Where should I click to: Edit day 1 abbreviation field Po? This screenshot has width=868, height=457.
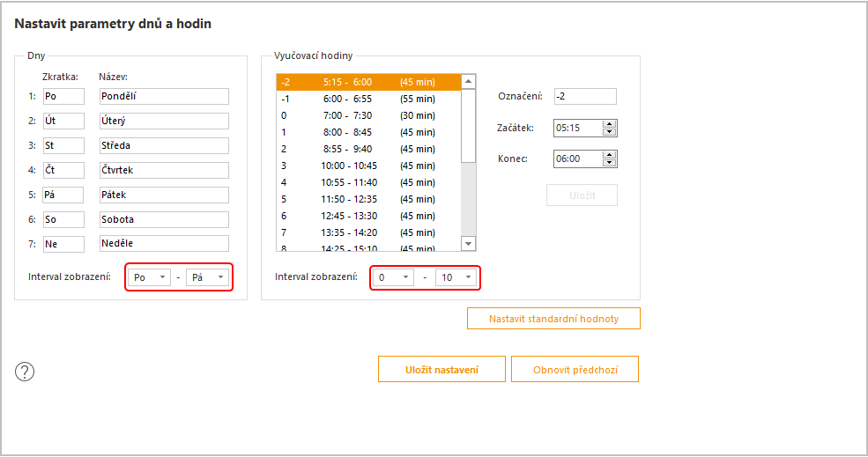pos(63,96)
